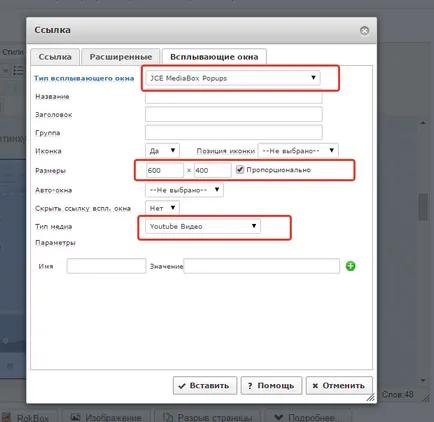The image size is (434, 422).
Task: Select the Всплывающие окна tab
Action: click(x=214, y=57)
